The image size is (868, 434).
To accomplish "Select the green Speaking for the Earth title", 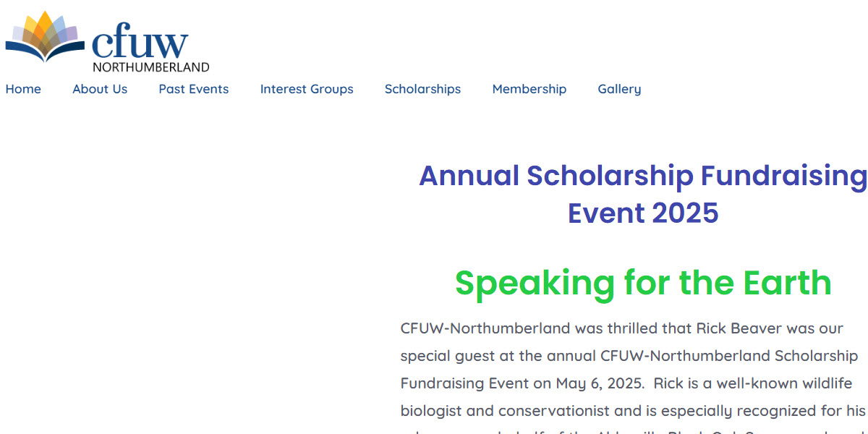I will 643,283.
